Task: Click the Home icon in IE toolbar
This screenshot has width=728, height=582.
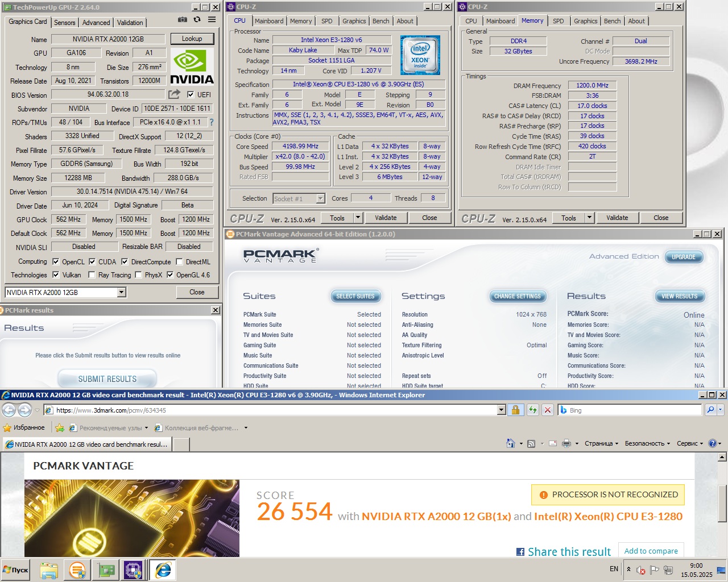Action: pos(511,443)
